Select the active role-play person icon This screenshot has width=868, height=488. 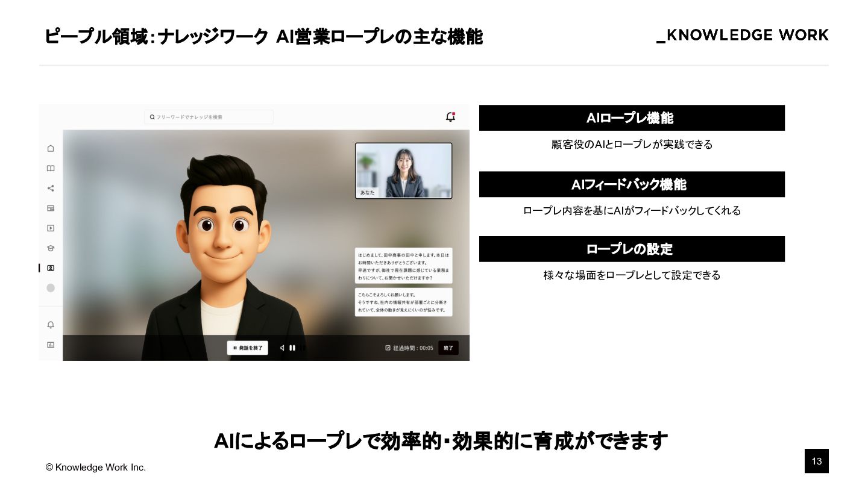point(51,268)
